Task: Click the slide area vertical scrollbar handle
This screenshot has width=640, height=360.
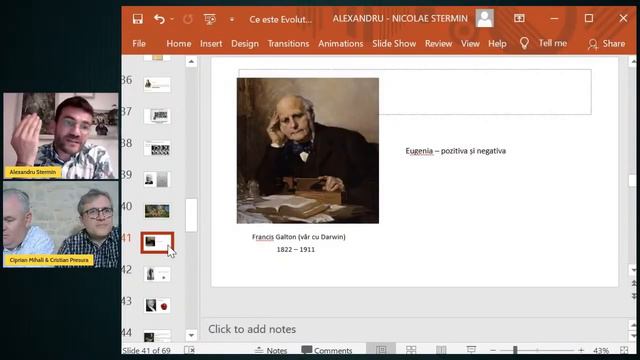Action: point(633,180)
